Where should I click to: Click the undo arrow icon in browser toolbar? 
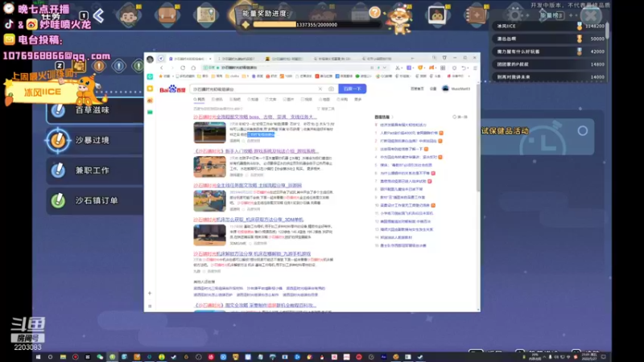pos(464,68)
